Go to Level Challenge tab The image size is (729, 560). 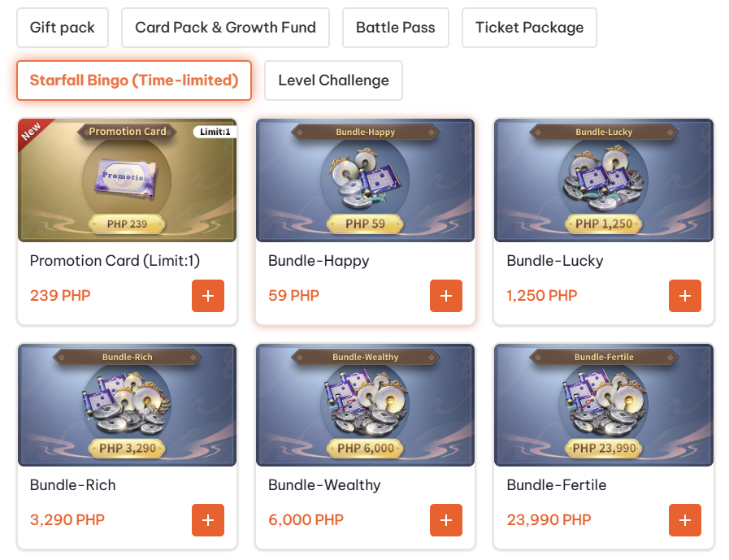pos(333,80)
